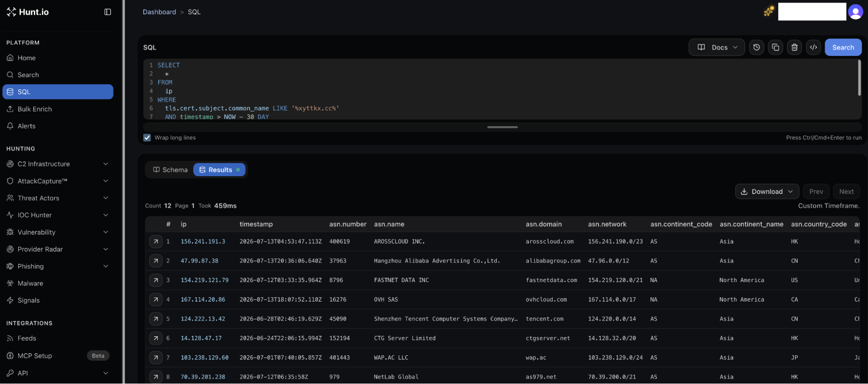Switch to the Schema tab

[170, 170]
